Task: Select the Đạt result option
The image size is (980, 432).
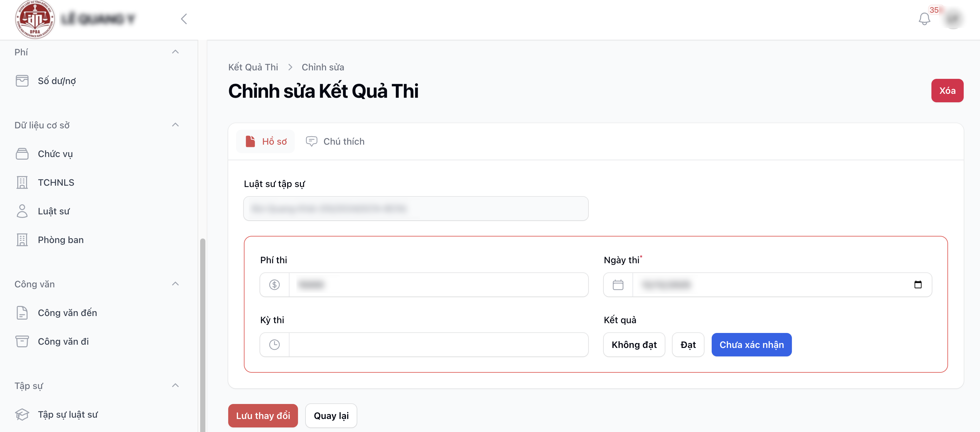Action: (x=688, y=345)
